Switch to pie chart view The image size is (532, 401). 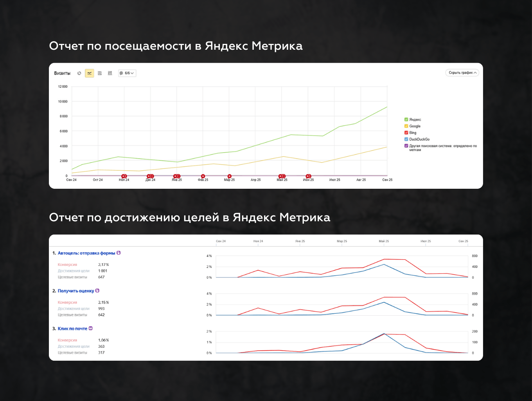[x=79, y=73]
